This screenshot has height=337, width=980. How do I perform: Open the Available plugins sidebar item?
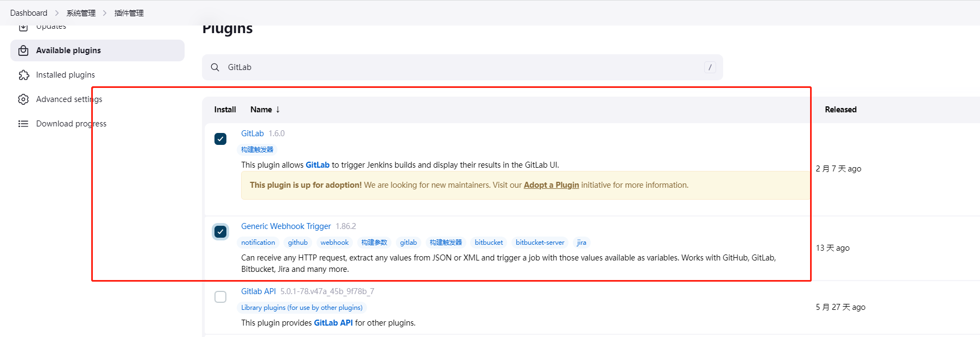pos(97,50)
